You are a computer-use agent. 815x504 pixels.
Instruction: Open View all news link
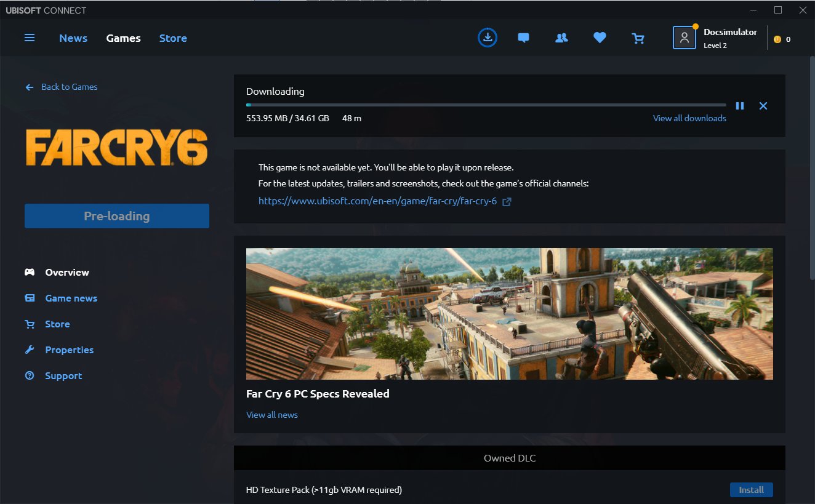click(272, 415)
